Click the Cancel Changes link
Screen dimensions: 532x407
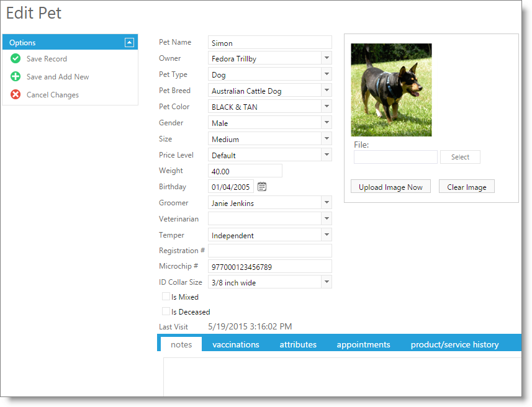coord(53,95)
